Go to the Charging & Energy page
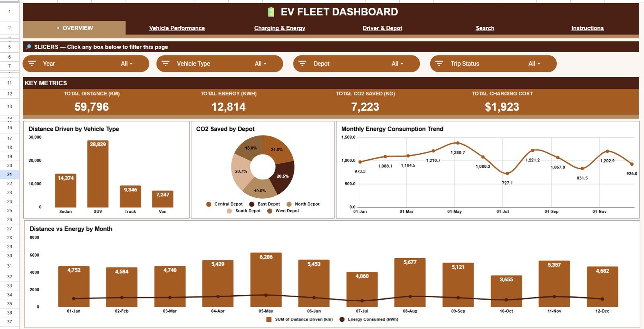This screenshot has width=644, height=329. click(279, 28)
